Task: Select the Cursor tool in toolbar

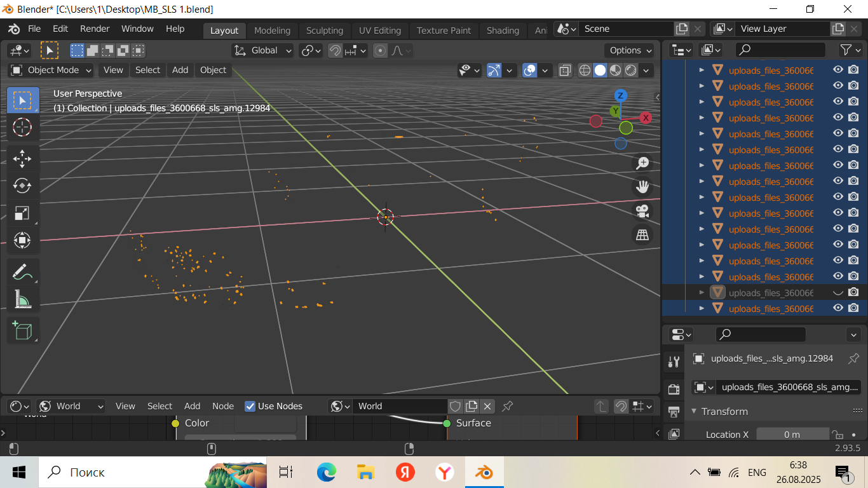Action: click(22, 127)
